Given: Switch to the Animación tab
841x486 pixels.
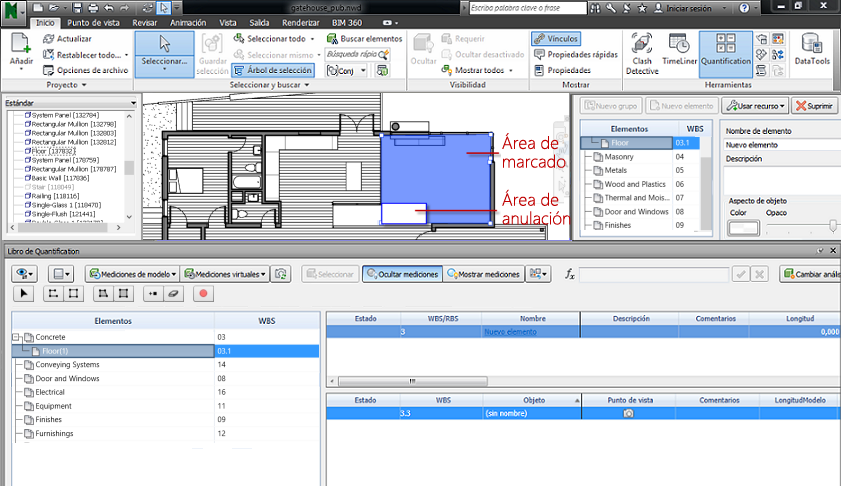Looking at the screenshot, I should point(188,23).
